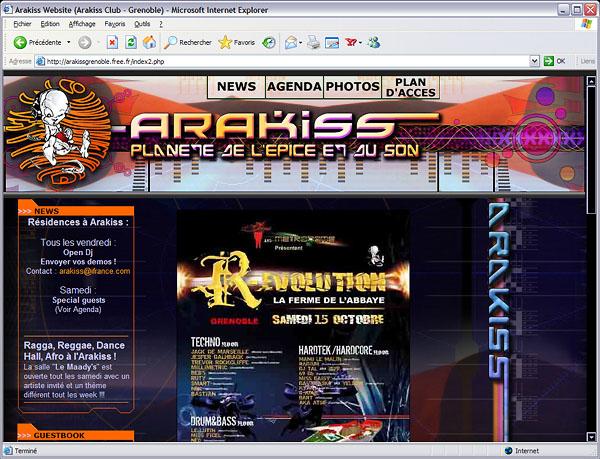Expand the address bar URL dropdown

535,61
